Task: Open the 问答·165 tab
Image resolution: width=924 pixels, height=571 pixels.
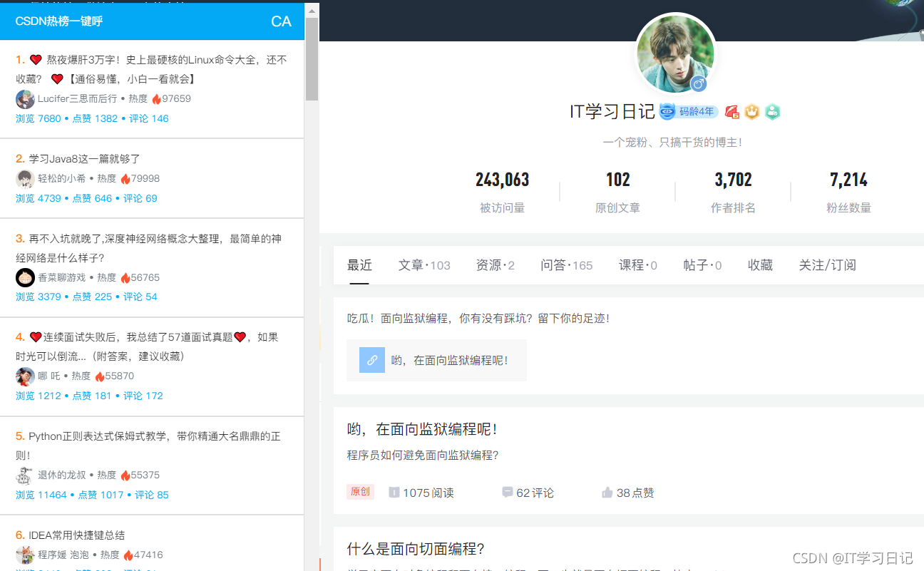Action: coord(566,265)
